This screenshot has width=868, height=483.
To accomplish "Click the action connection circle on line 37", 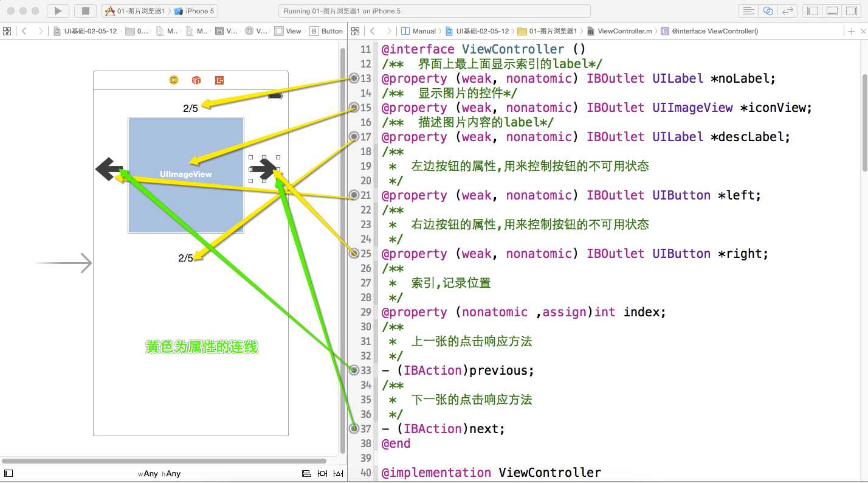I will click(355, 429).
